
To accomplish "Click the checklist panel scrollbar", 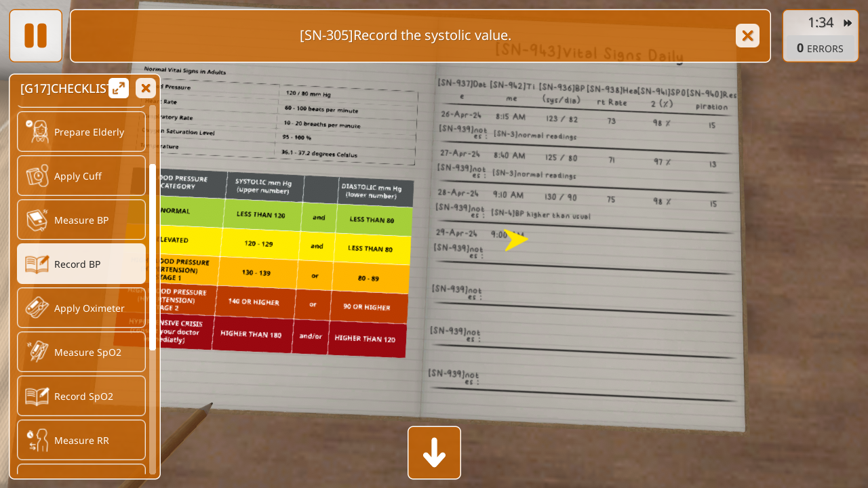I will point(153,258).
